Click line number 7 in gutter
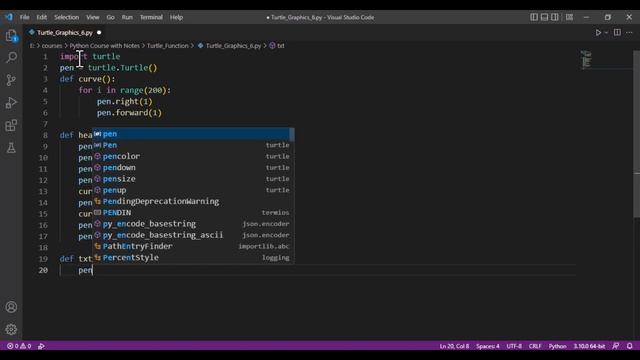Screen dimensions: 640x360 point(45,124)
